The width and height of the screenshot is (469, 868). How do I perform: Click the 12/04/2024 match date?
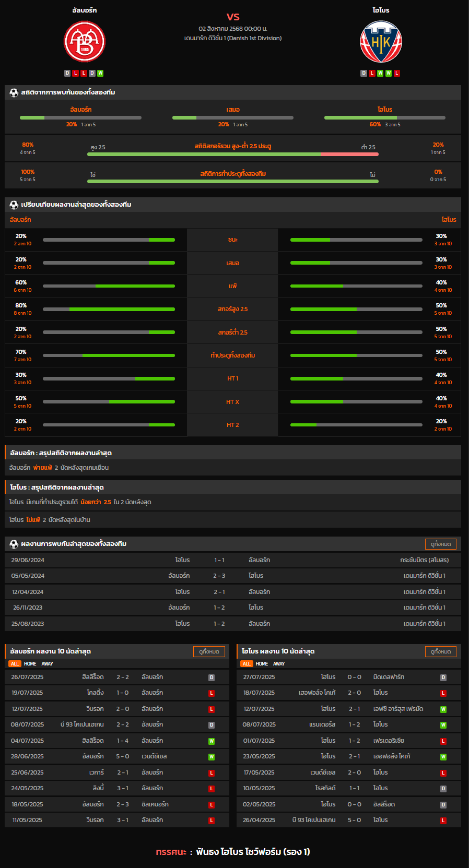coord(28,592)
